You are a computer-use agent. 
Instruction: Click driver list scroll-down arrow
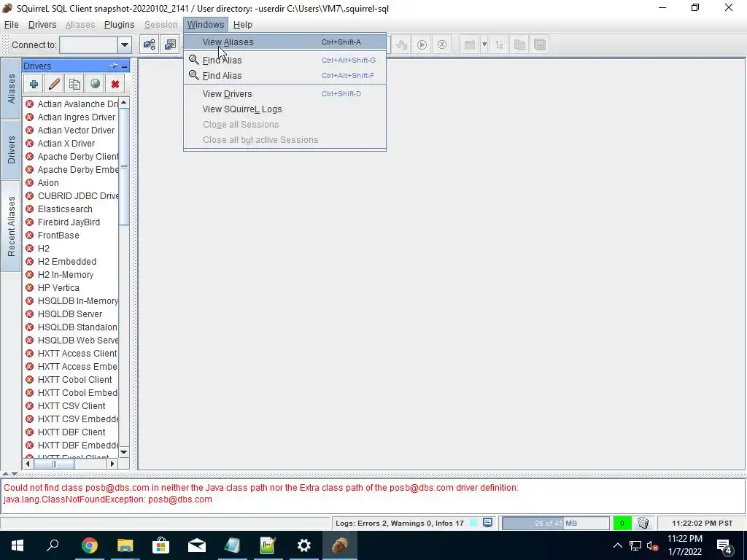124,452
